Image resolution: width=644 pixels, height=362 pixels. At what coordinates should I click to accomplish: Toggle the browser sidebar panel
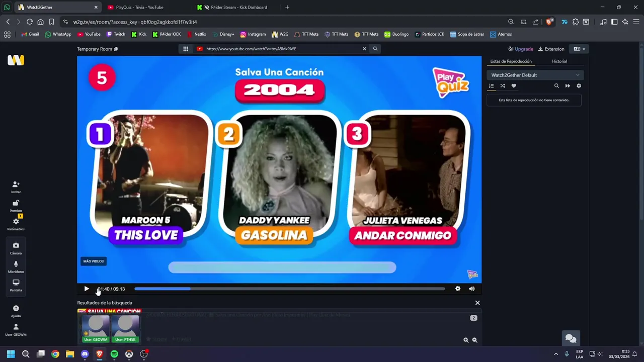coord(614,22)
